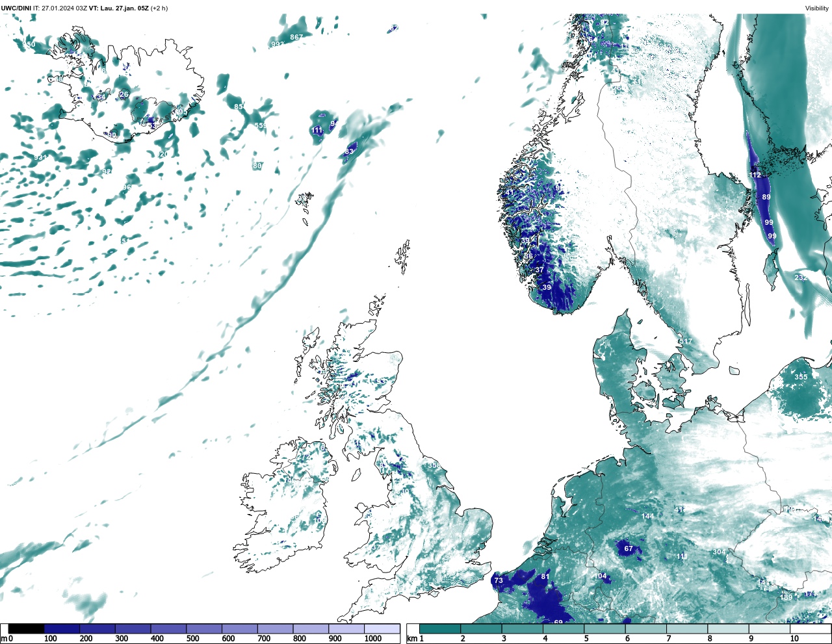Image resolution: width=832 pixels, height=644 pixels.
Task: Click the '232' visibility value on map
Action: pos(801,277)
